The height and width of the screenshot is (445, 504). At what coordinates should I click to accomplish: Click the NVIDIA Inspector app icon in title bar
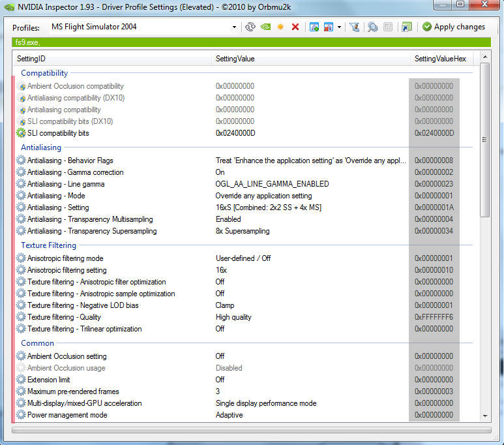click(x=9, y=7)
